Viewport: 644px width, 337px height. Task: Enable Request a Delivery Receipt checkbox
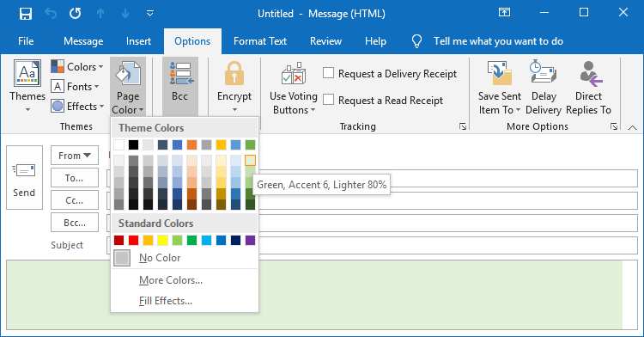328,73
